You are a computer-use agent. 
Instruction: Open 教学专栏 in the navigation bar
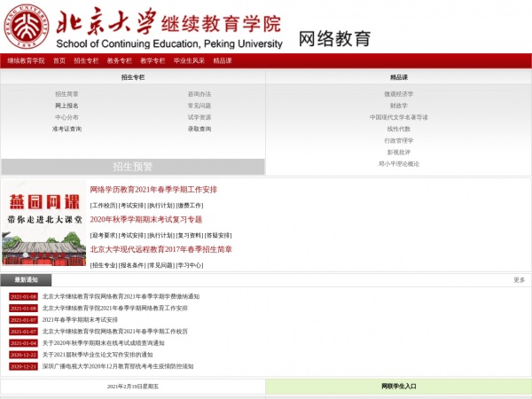[x=153, y=60]
